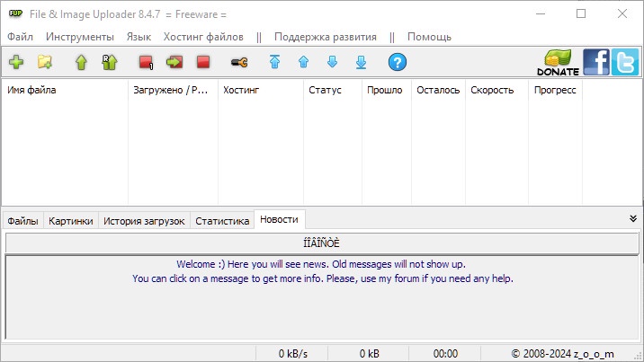Click the © 2008-2024 z_o_o_m copyright text
The image size is (644, 362).
tap(562, 353)
